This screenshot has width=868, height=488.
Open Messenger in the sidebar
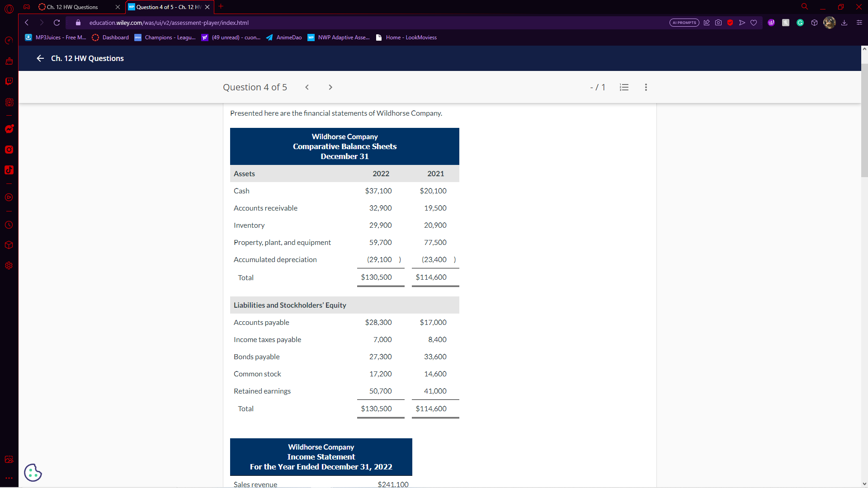[x=9, y=129]
